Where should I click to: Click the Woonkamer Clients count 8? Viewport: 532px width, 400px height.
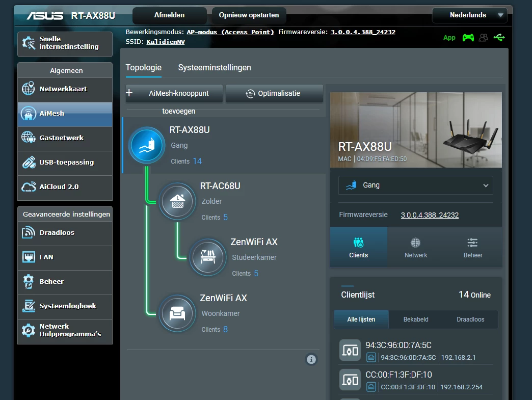pos(226,329)
